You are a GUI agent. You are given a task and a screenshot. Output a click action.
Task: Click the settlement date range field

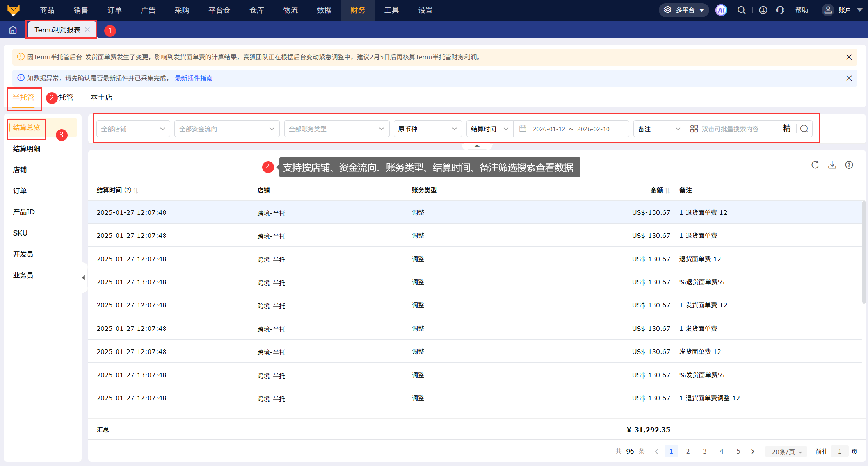pyautogui.click(x=571, y=129)
